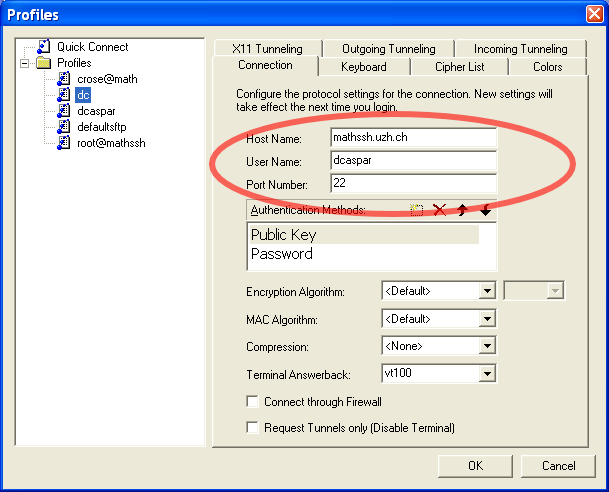The width and height of the screenshot is (609, 492).
Task: Move authentication method up
Action: (462, 210)
